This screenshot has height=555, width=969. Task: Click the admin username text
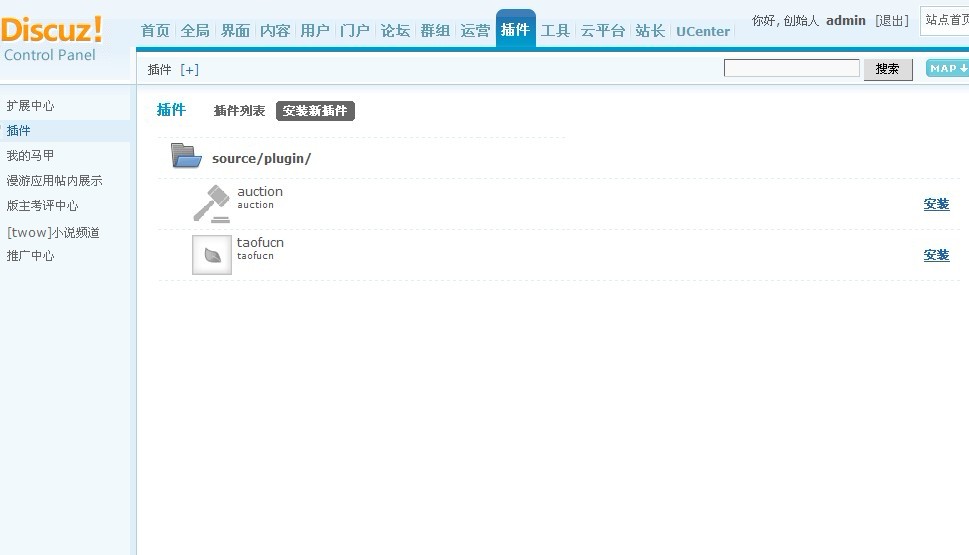pos(846,20)
